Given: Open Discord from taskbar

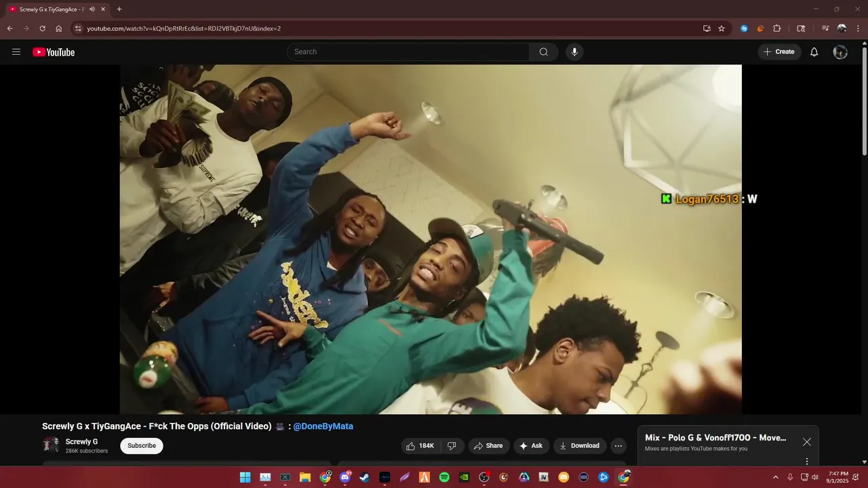Looking at the screenshot, I should [x=344, y=477].
